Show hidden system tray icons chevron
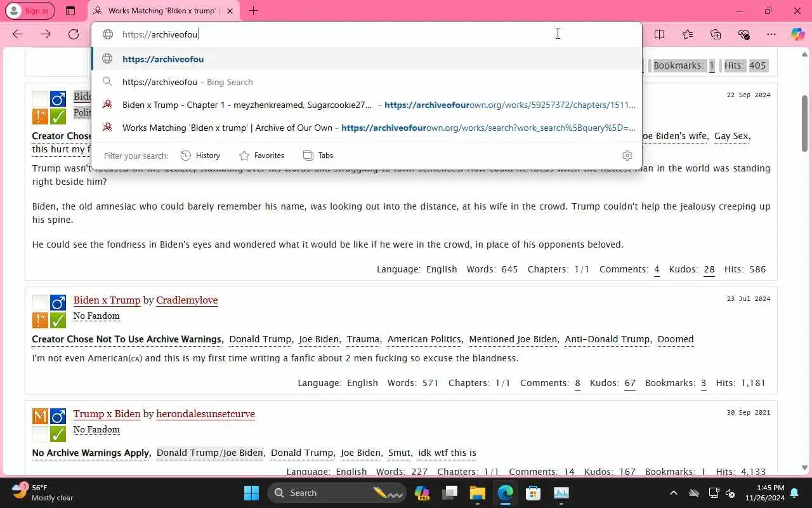 click(674, 493)
